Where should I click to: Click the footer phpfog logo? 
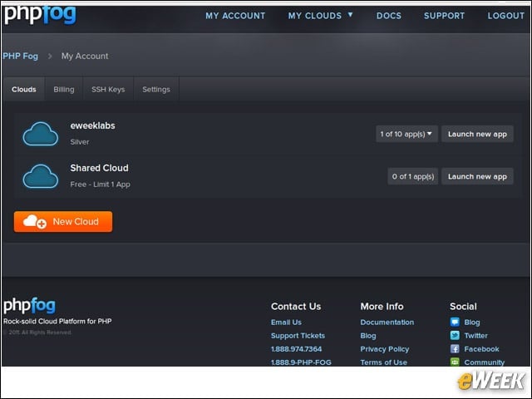30,306
